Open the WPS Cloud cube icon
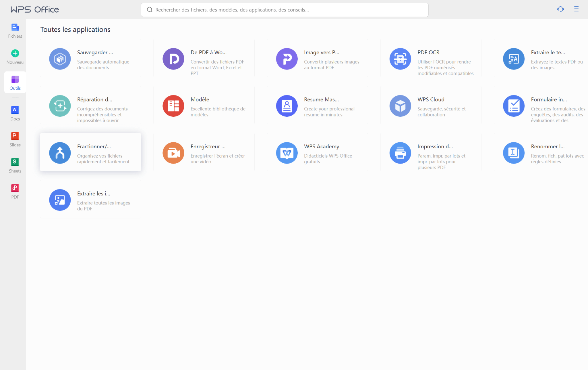Image resolution: width=588 pixels, height=370 pixels. 400,106
